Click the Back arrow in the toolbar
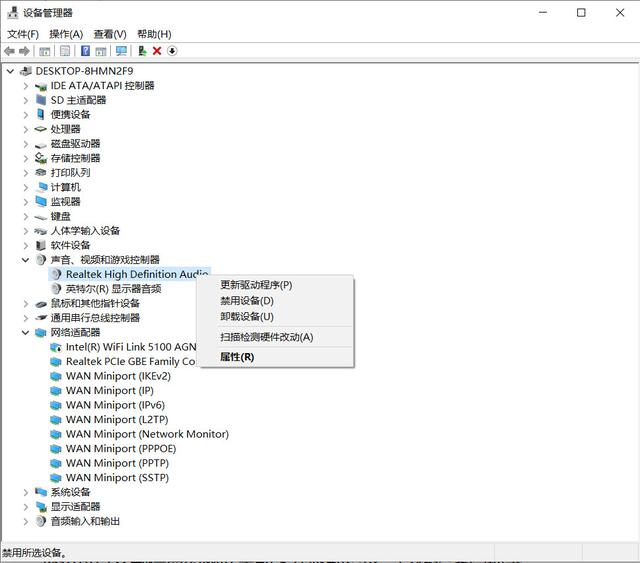This screenshot has height=563, width=640. point(9,51)
